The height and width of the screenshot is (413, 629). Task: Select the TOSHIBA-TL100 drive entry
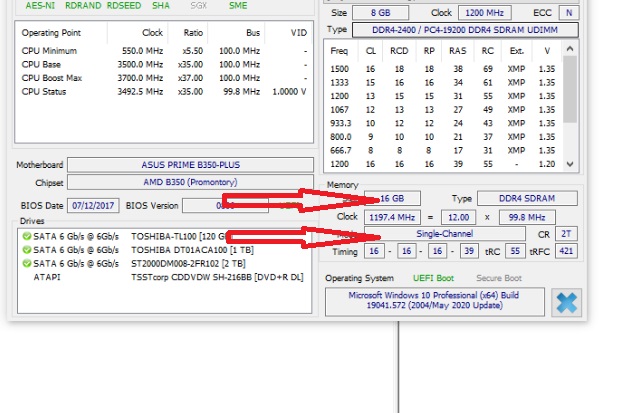coord(164,237)
